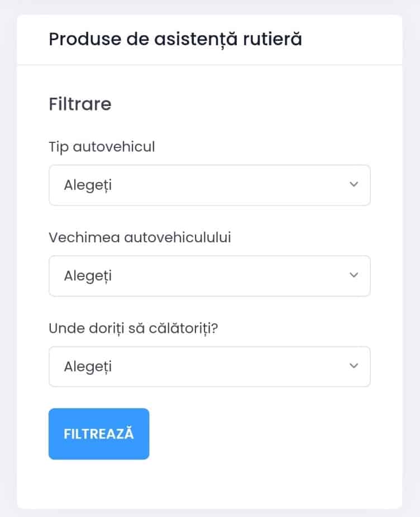The image size is (420, 517).
Task: Click the divider line under the card title
Action: 209,65
